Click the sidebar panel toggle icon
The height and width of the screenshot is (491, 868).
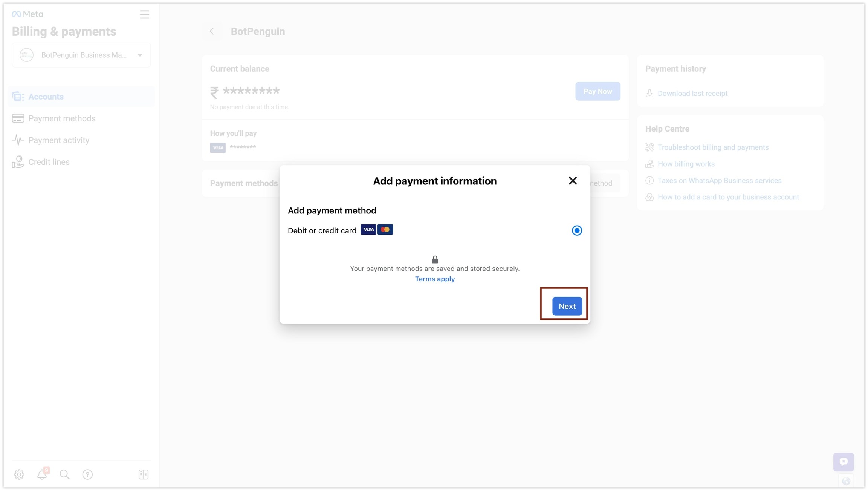[143, 474]
